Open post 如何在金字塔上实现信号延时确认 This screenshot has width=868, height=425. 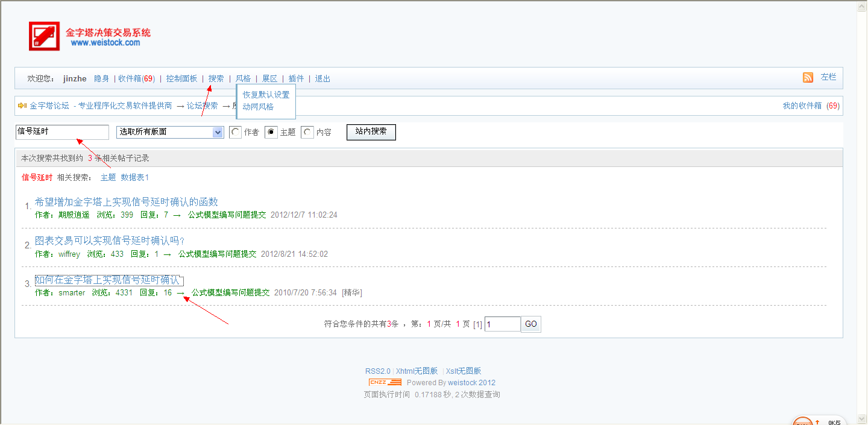pos(107,280)
